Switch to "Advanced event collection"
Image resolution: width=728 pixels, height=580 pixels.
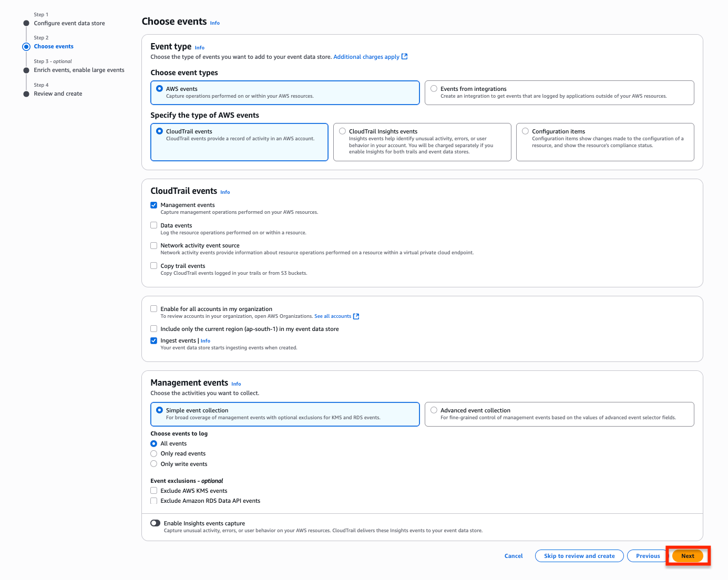[434, 410]
